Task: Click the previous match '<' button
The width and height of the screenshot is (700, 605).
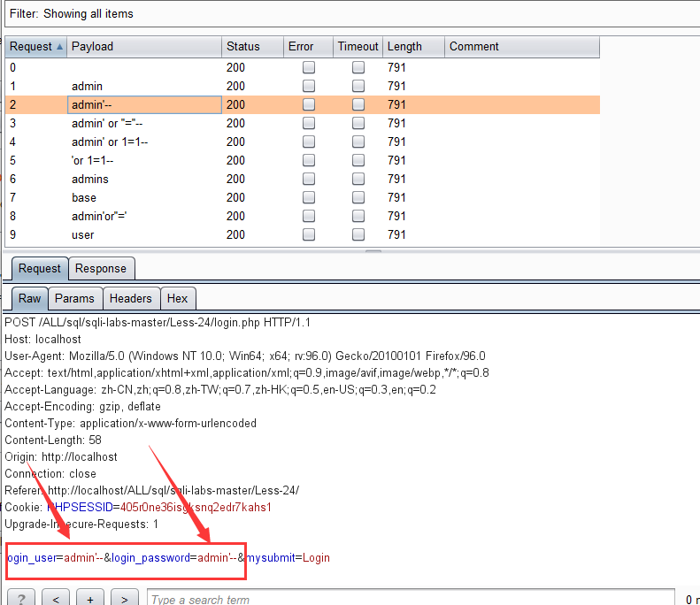Action: (56, 598)
